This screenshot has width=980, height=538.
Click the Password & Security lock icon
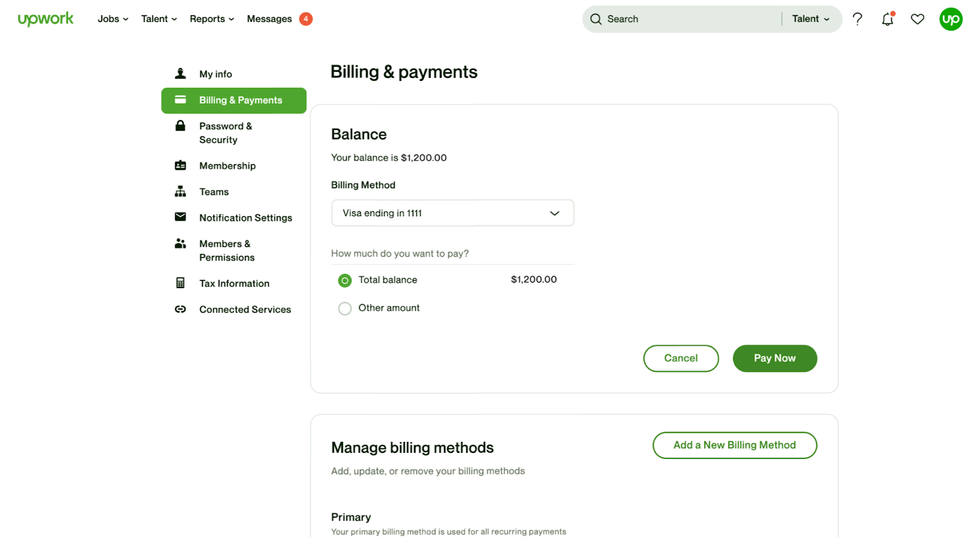180,126
